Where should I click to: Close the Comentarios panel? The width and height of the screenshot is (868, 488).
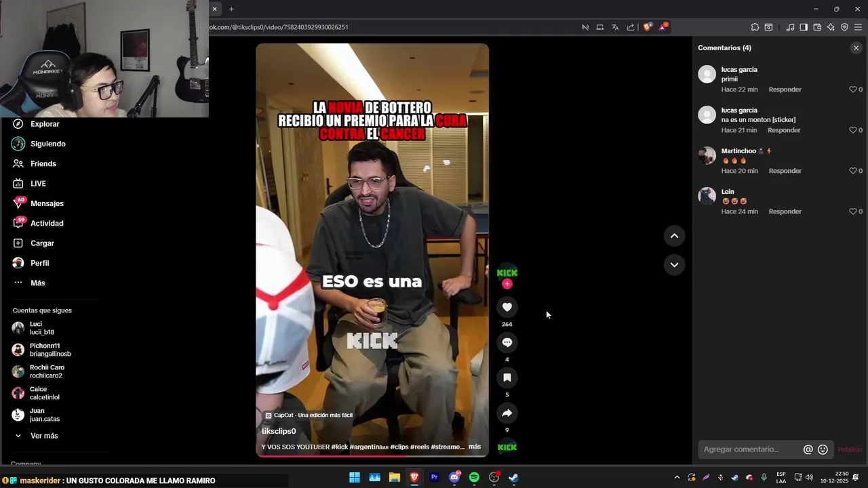(856, 47)
